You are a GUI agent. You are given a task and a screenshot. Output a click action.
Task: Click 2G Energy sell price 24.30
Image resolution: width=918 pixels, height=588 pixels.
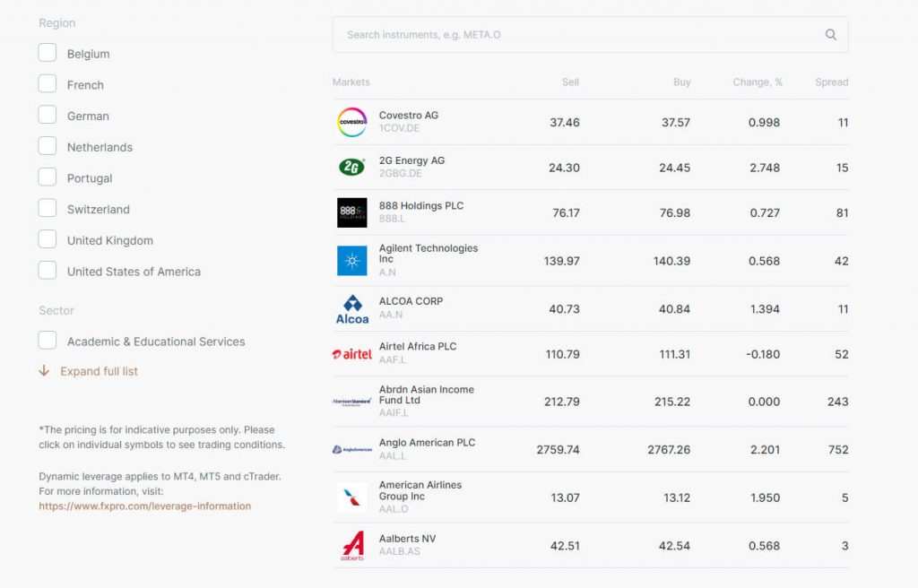pos(564,168)
